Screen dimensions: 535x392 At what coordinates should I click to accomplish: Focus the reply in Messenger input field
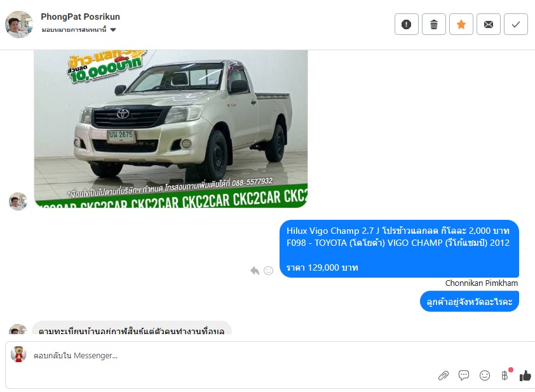[232, 356]
